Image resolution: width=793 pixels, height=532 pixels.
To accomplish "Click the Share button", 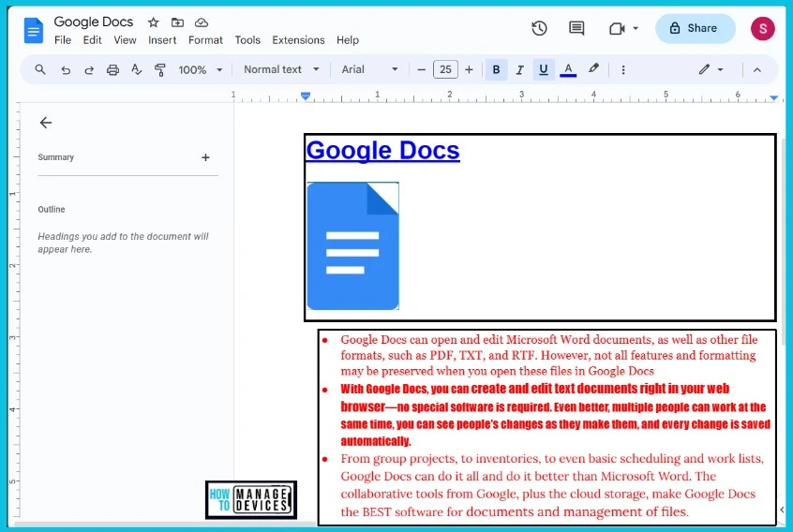I will [695, 28].
